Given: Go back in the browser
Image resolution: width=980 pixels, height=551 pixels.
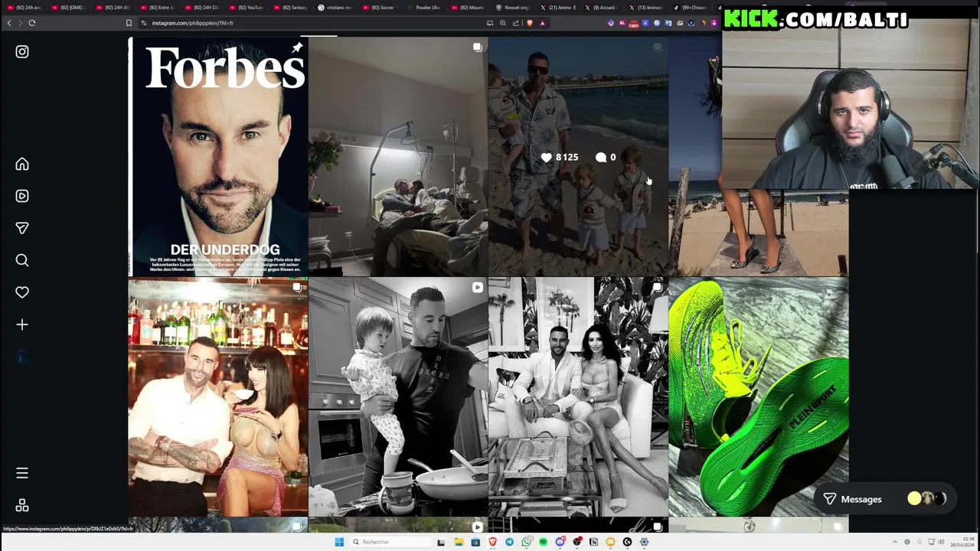Looking at the screenshot, I should click(9, 23).
